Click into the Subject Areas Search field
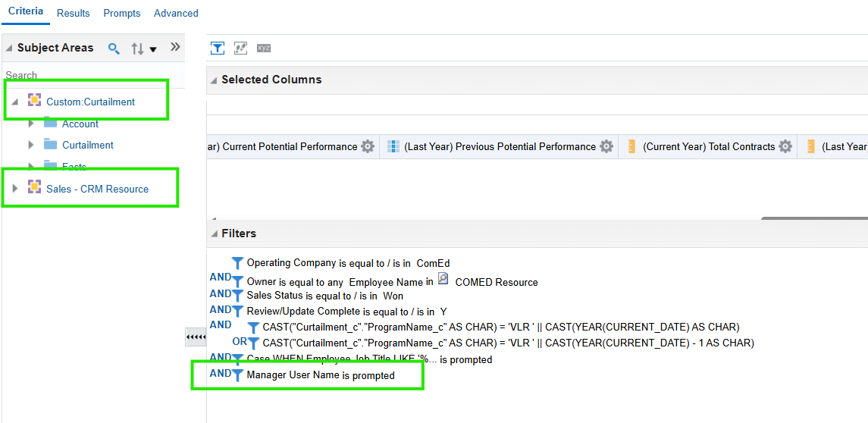The height and width of the screenshot is (423, 868). 94,75
